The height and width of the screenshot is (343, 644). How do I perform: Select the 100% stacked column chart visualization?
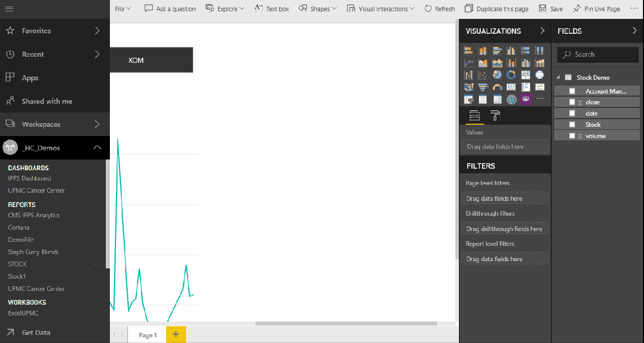click(540, 50)
